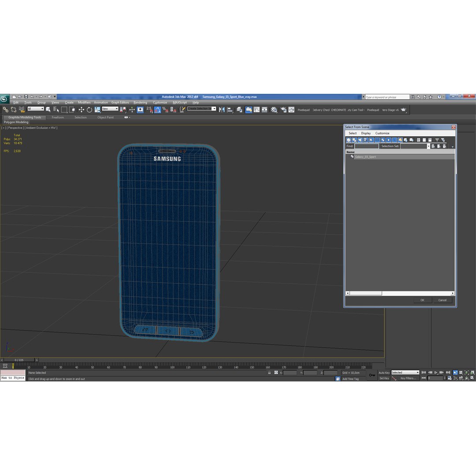476x476 pixels.
Task: Click the Find input field in Select From Scene
Action: (x=367, y=146)
